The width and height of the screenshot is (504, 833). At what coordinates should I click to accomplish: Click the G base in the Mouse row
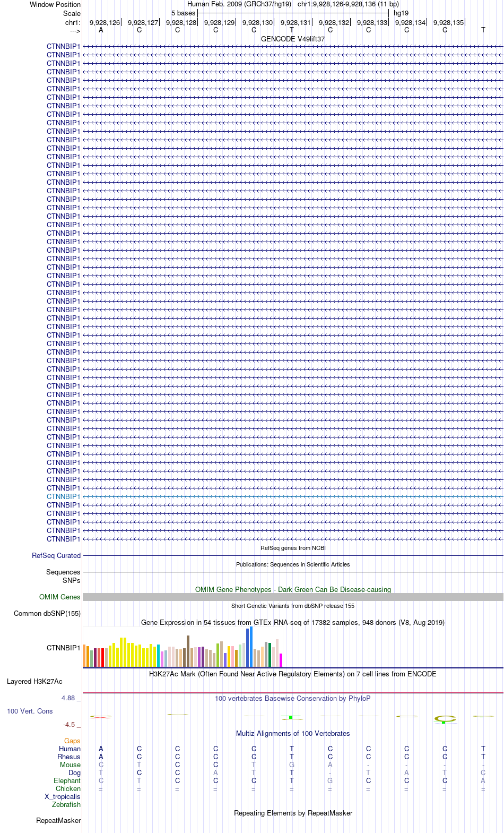(292, 765)
